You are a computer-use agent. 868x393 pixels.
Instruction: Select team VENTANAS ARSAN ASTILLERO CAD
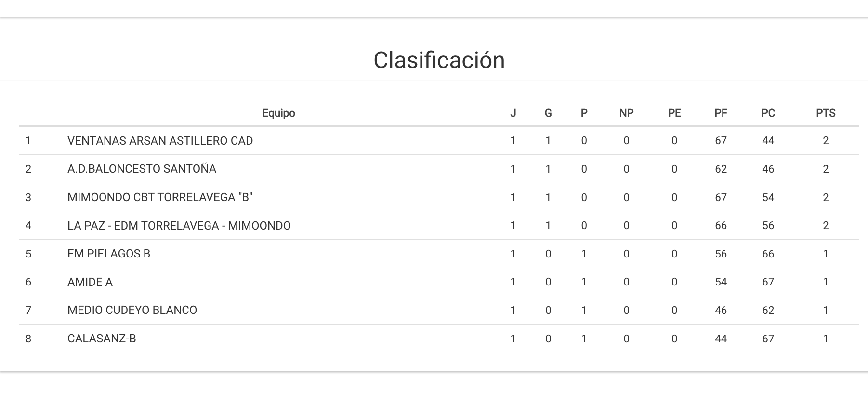pos(160,141)
